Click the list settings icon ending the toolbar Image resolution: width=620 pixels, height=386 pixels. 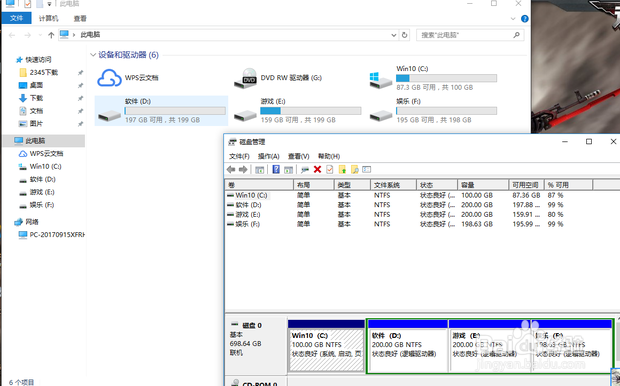pyautogui.click(x=367, y=170)
